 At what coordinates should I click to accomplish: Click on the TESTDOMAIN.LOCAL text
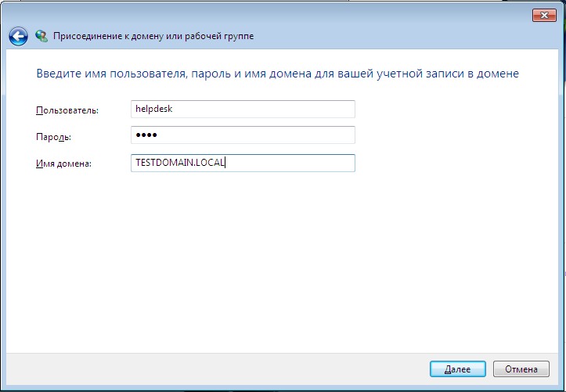[x=180, y=163]
